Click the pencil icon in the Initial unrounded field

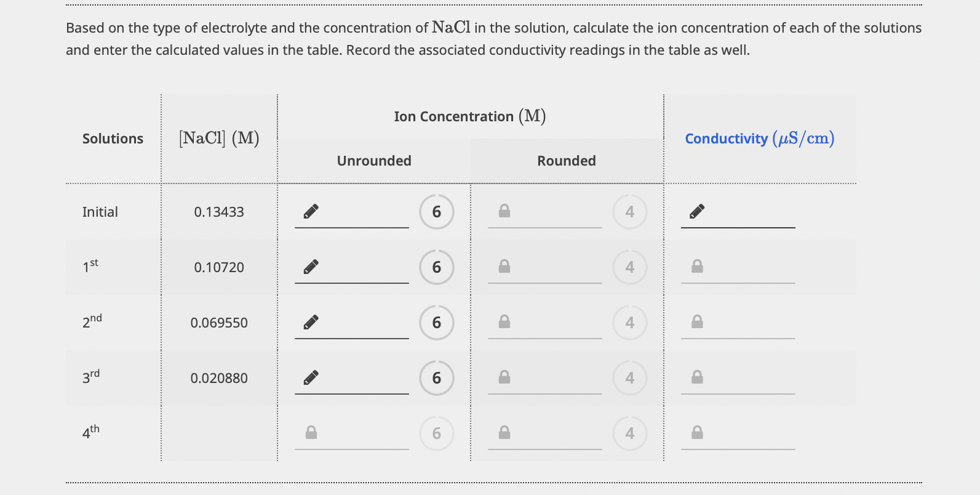pyautogui.click(x=311, y=212)
